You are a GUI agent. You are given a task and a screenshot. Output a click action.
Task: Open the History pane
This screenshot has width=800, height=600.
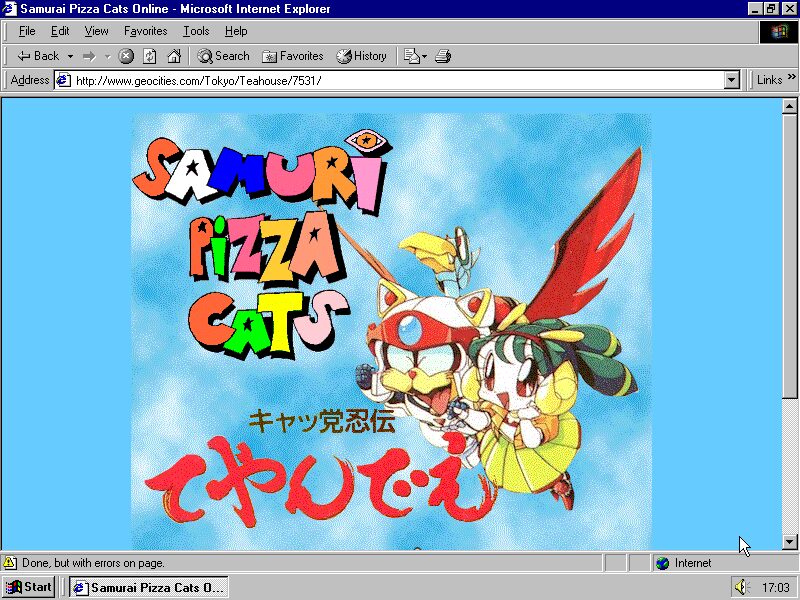tap(361, 56)
